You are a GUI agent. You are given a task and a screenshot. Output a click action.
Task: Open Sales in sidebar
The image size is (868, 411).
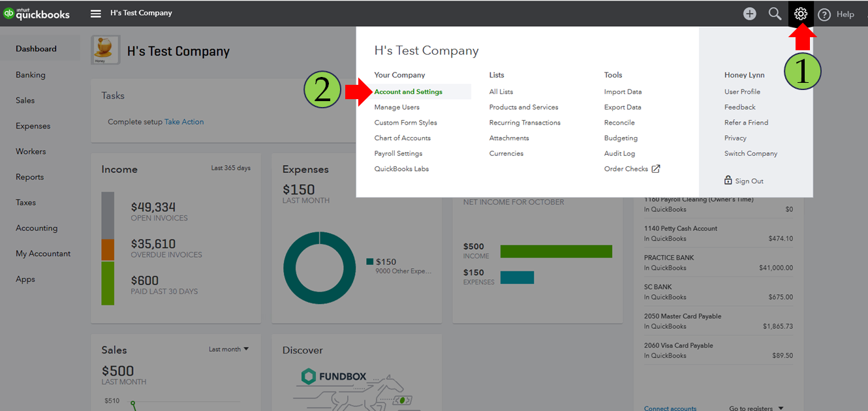click(25, 100)
